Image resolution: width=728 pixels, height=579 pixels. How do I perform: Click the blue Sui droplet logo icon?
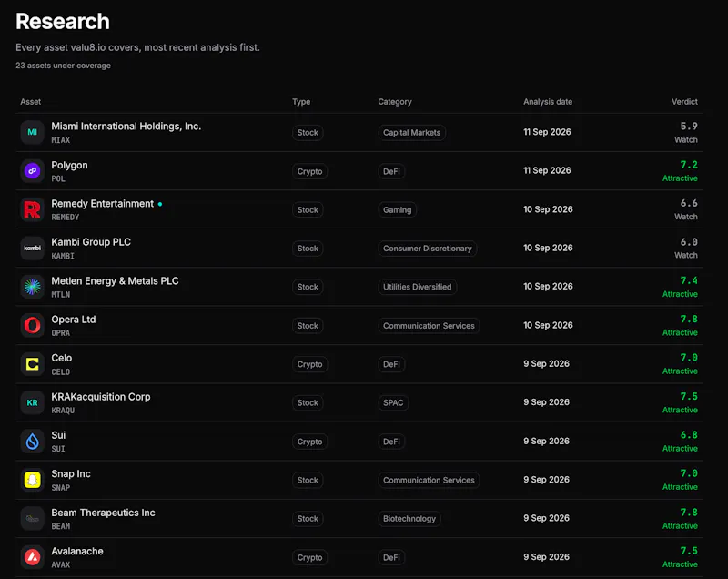tap(32, 442)
